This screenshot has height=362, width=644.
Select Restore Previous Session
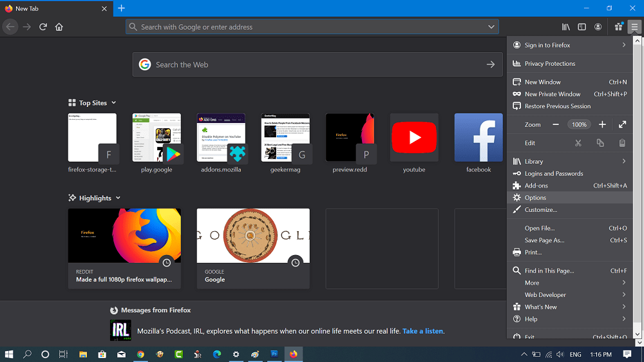[570, 106]
